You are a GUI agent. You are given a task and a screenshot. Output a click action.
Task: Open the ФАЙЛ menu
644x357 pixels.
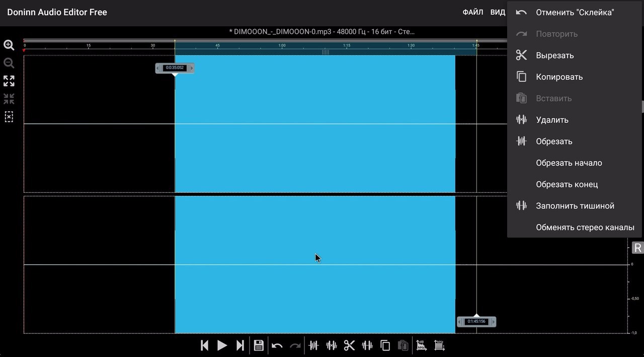[x=472, y=12]
